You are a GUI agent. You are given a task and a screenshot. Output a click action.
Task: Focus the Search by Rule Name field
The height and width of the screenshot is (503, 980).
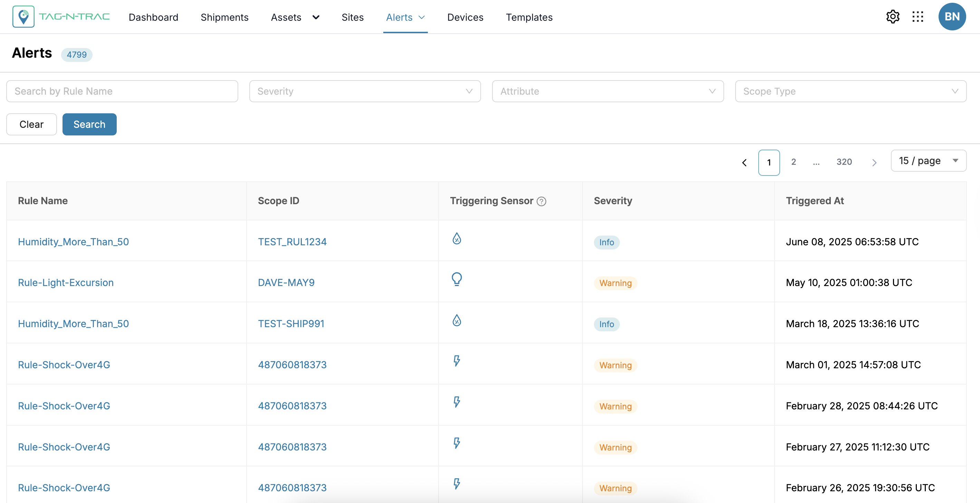coord(122,91)
